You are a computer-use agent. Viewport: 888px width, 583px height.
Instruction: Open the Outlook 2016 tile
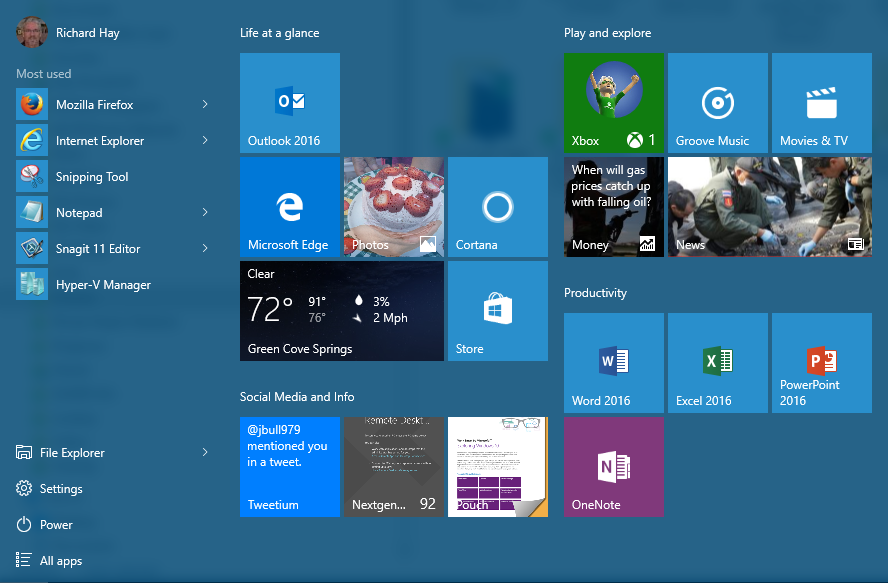click(x=290, y=103)
